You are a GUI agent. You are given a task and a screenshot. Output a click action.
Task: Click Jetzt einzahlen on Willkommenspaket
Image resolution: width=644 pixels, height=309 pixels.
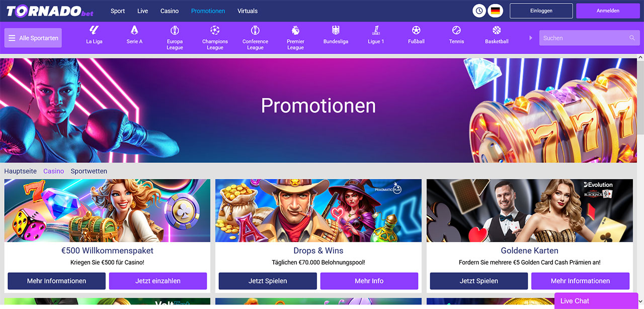tap(158, 281)
